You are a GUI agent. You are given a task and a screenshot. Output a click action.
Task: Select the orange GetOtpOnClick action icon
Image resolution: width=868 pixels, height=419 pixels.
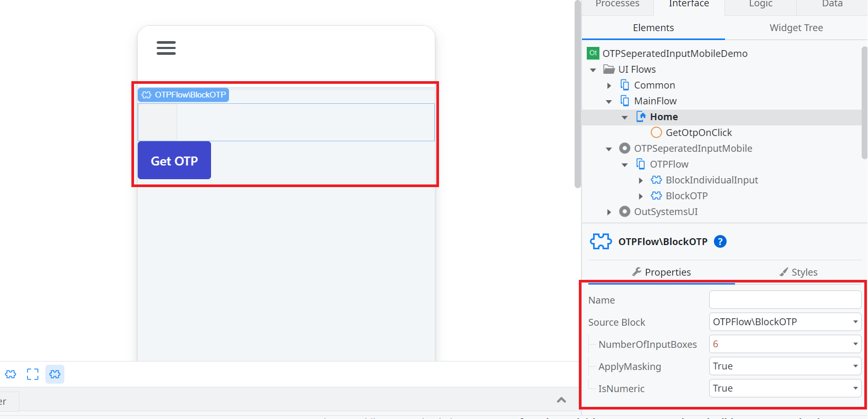(656, 132)
